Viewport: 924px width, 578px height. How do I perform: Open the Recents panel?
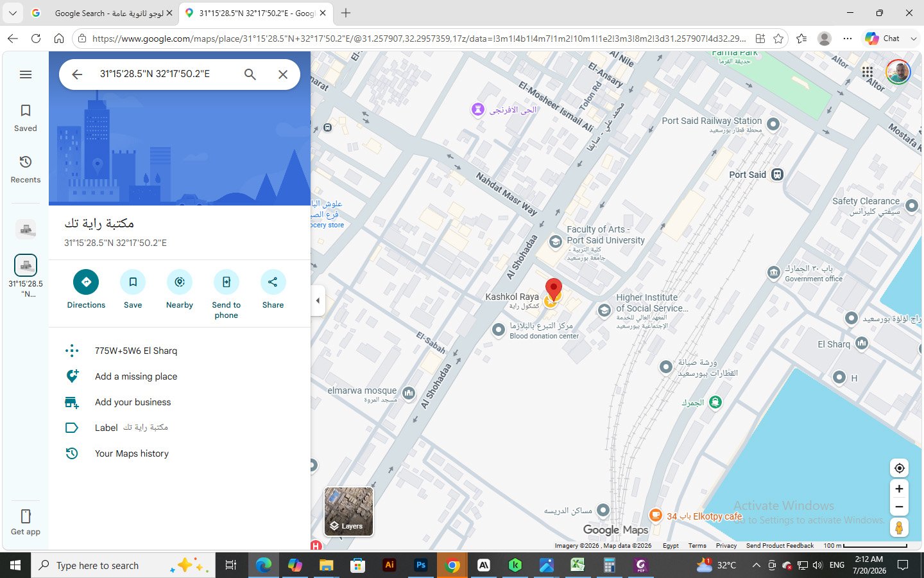coord(26,170)
